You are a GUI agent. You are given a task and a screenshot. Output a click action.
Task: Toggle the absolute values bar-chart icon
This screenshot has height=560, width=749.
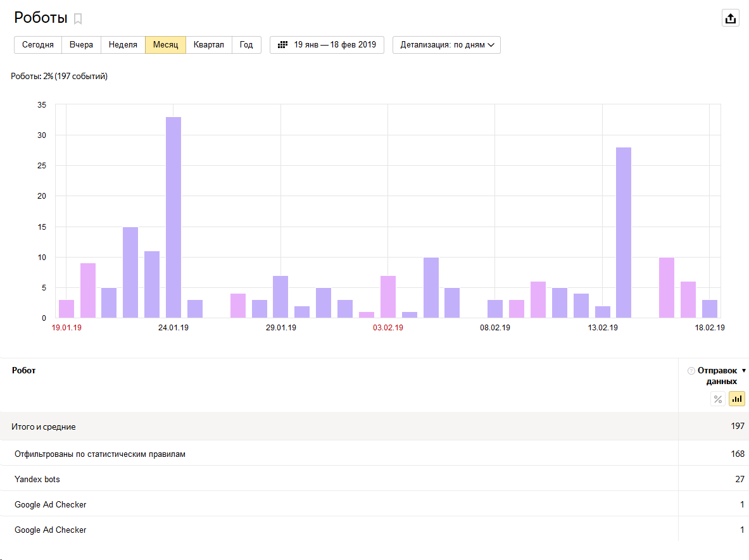pyautogui.click(x=736, y=399)
